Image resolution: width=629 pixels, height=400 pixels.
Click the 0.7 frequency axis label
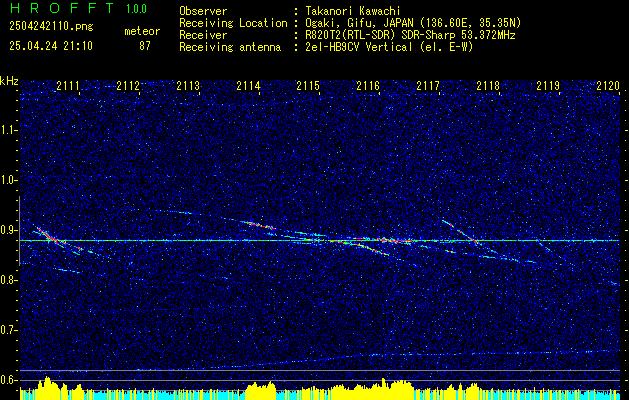(x=9, y=330)
